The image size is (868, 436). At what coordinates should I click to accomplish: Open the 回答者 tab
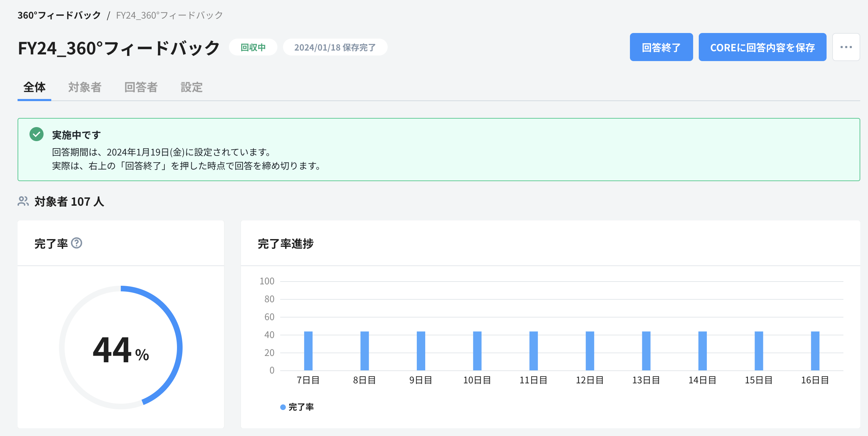click(x=141, y=88)
